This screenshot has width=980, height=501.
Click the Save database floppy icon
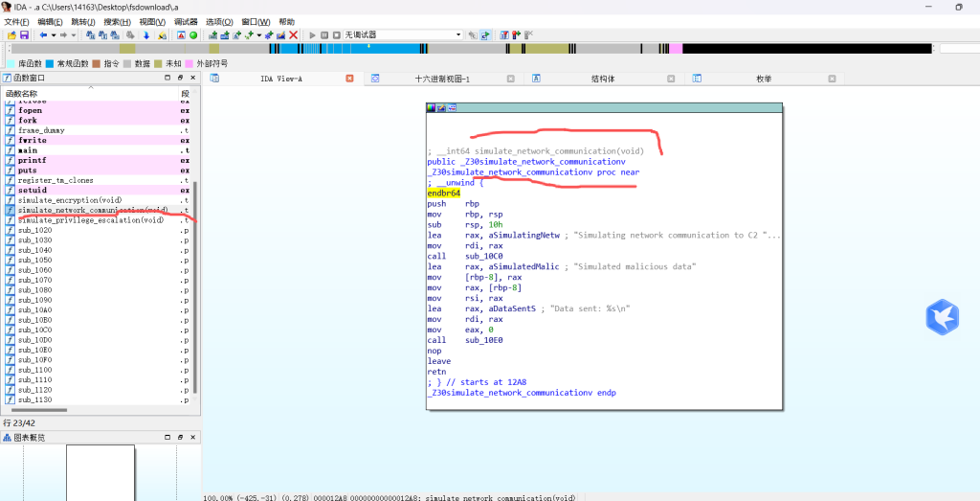(24, 34)
